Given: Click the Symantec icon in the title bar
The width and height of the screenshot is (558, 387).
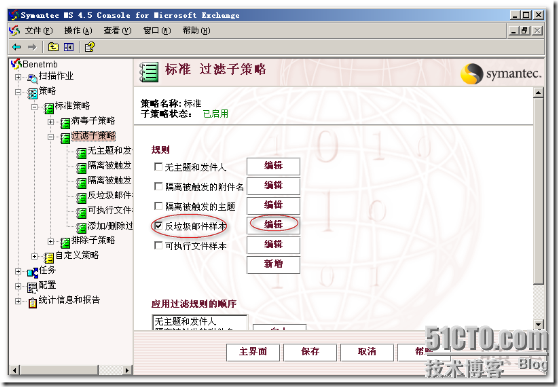Looking at the screenshot, I should tap(15, 15).
